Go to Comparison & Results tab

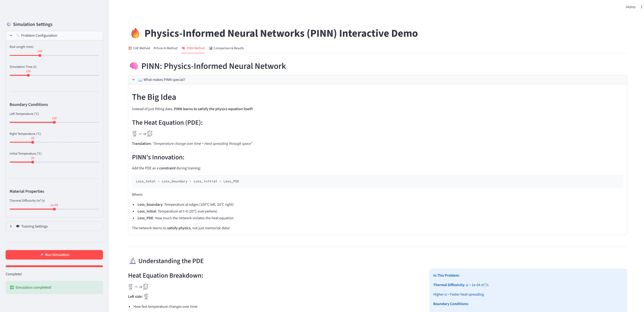(226, 48)
